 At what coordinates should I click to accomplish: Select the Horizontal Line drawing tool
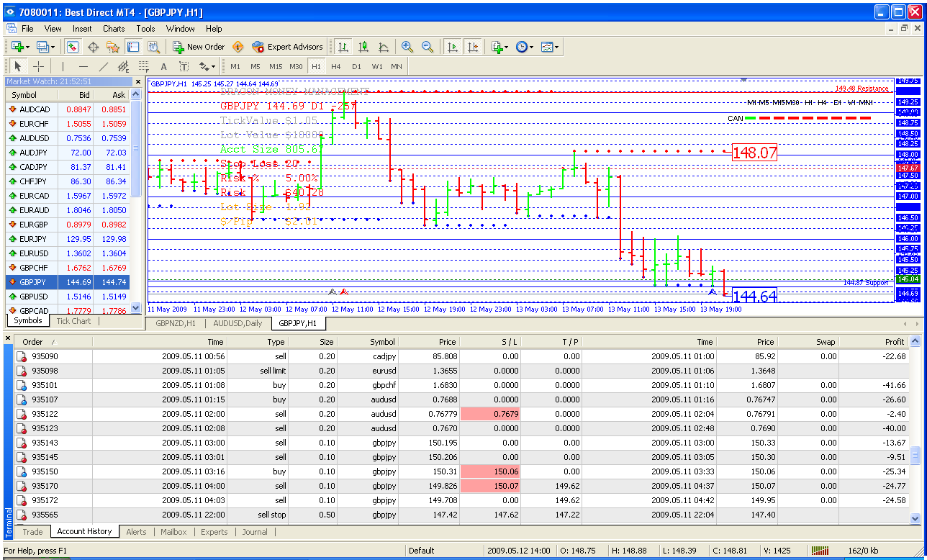click(x=83, y=66)
